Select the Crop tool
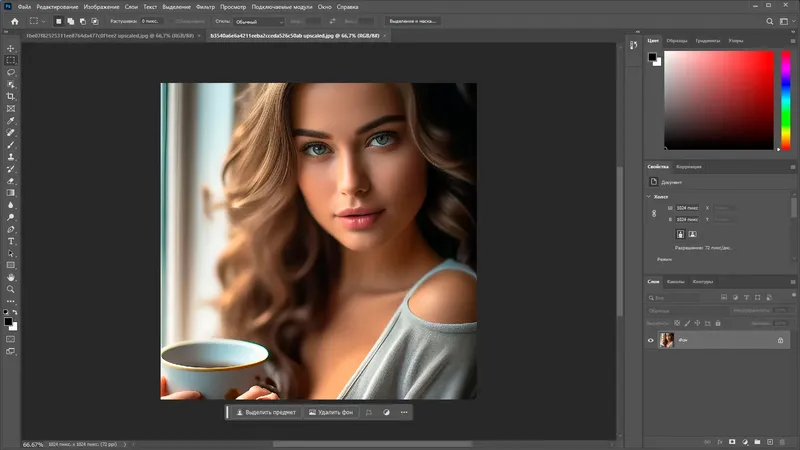 (11, 96)
